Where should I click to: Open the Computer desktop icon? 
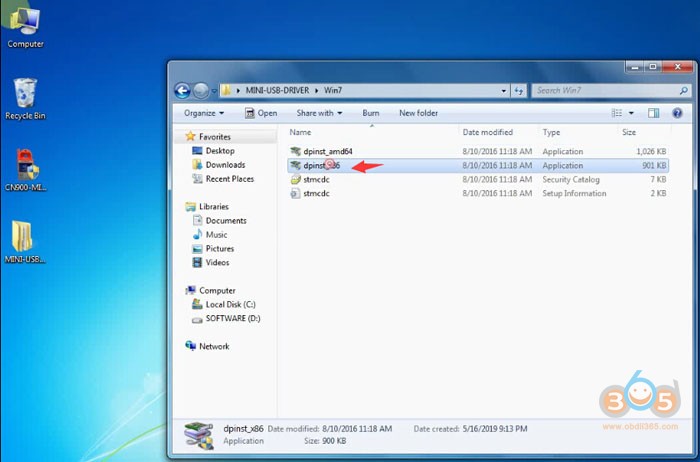pyautogui.click(x=25, y=27)
